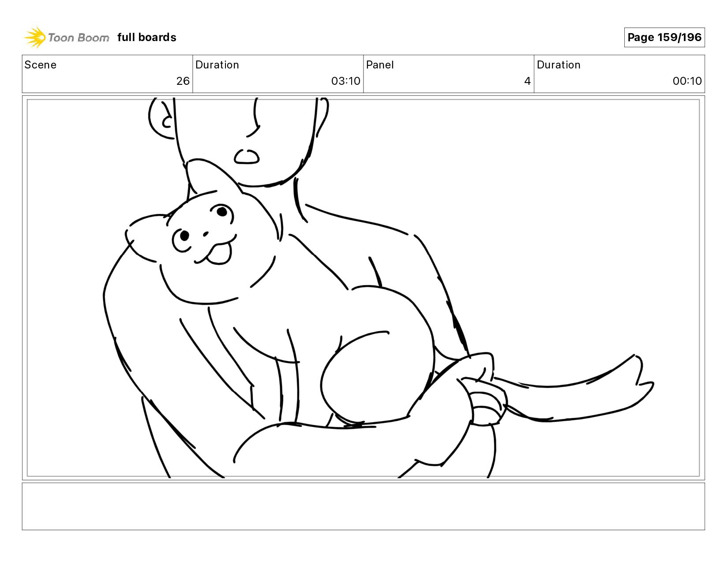The image size is (728, 563).
Task: Click the panel duration value '00:10'
Action: coord(687,81)
